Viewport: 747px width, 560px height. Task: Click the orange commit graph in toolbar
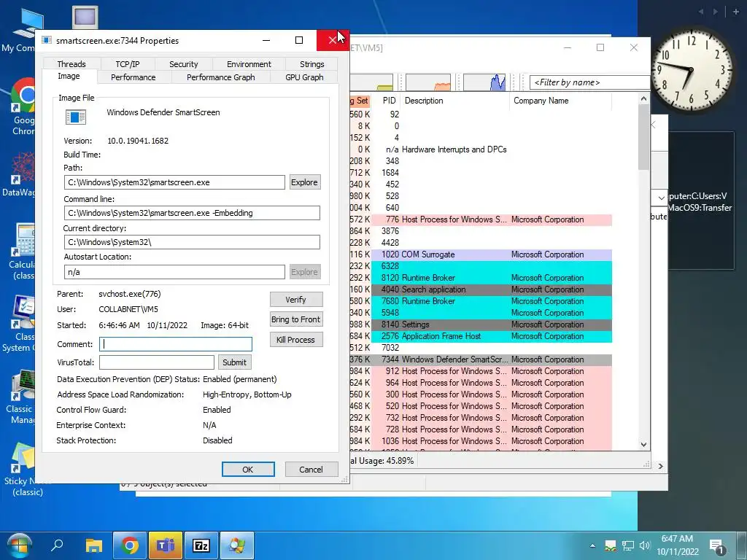pyautogui.click(x=427, y=82)
